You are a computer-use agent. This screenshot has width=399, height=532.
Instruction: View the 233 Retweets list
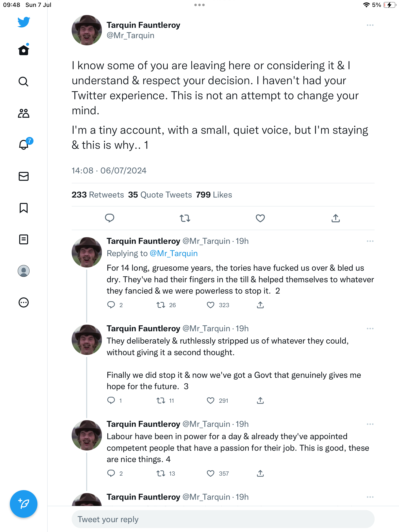coord(98,195)
